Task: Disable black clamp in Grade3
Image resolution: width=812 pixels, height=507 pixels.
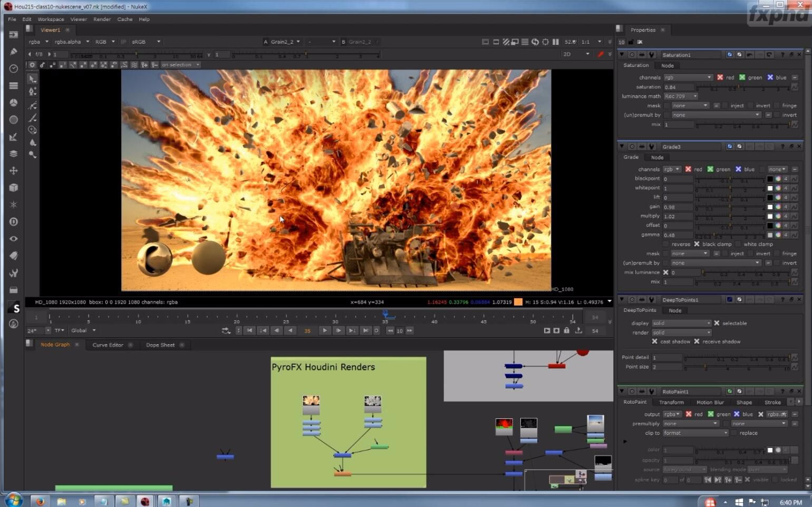Action: 697,244
